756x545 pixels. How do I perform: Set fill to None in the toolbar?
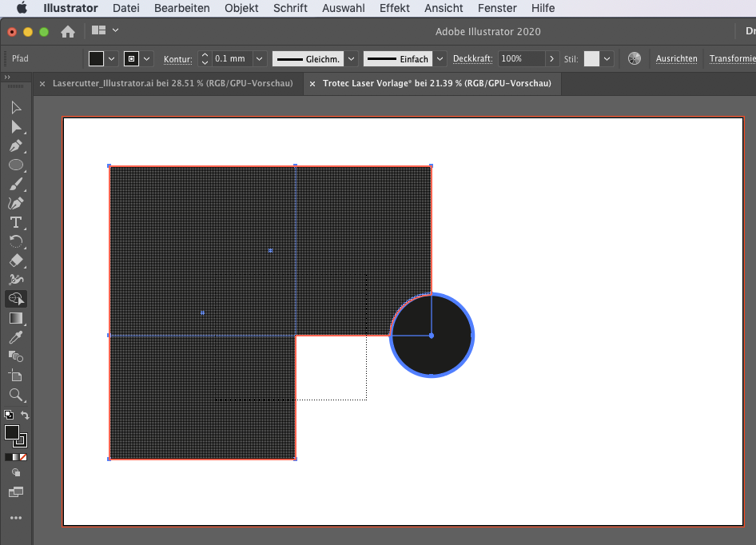click(22, 457)
